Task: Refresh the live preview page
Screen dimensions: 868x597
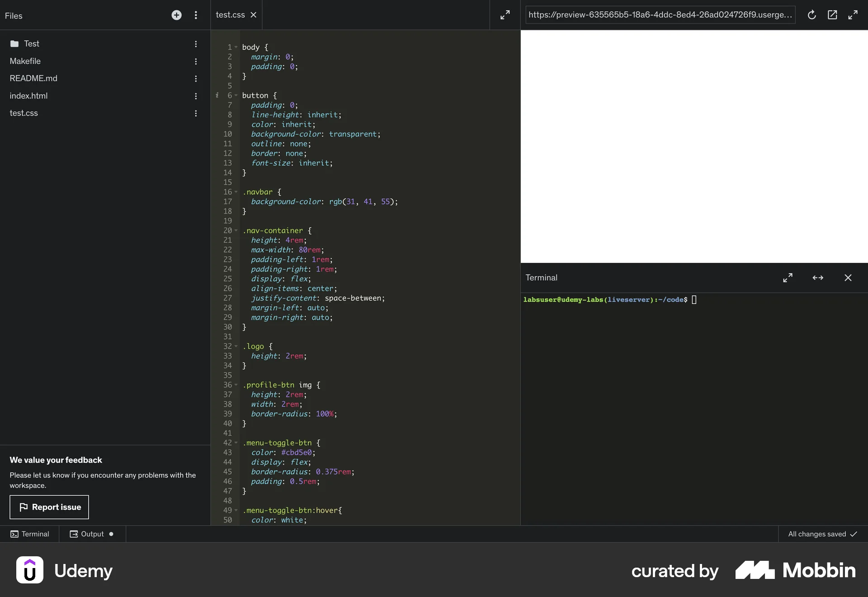Action: point(811,15)
